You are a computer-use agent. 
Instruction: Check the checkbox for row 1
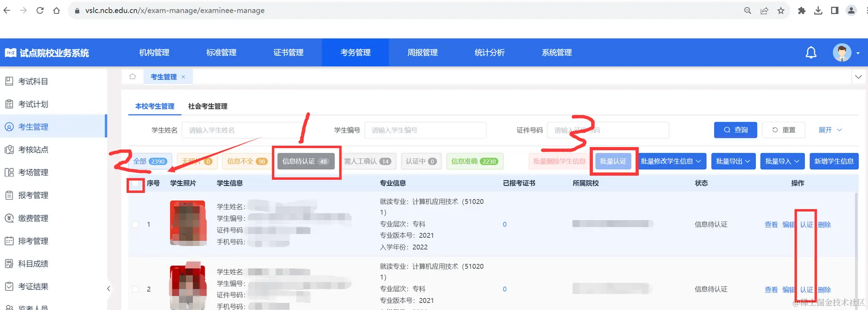click(135, 224)
